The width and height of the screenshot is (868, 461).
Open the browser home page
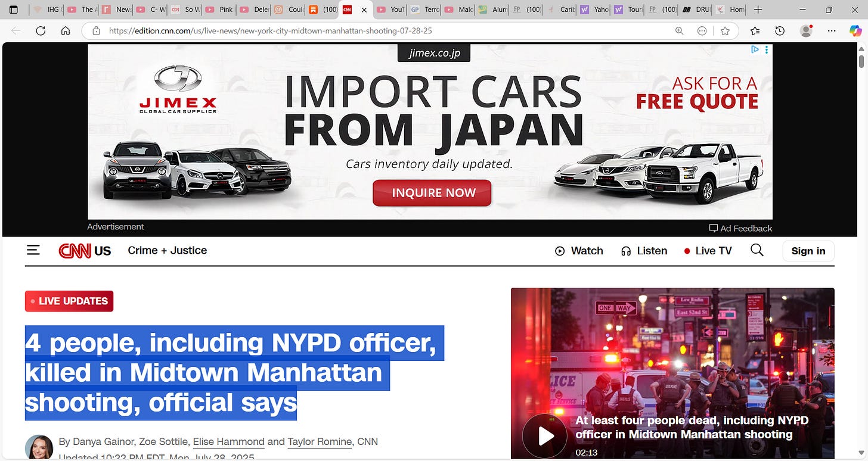(x=66, y=31)
